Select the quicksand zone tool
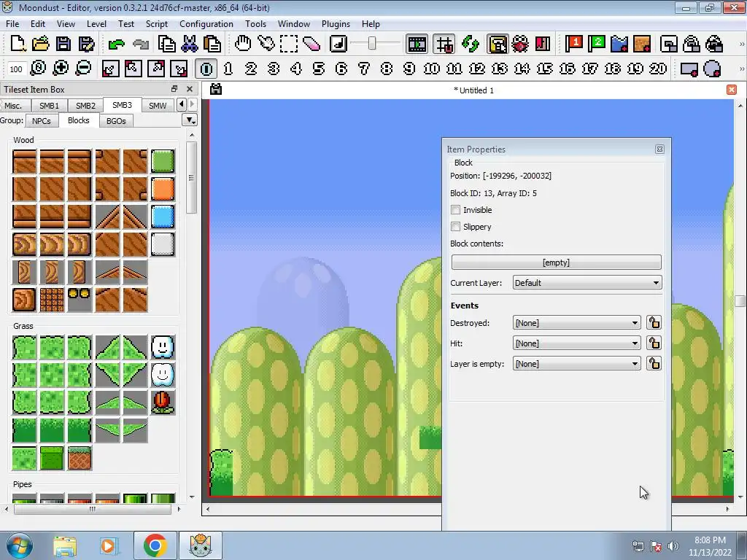747x560 pixels. click(642, 44)
